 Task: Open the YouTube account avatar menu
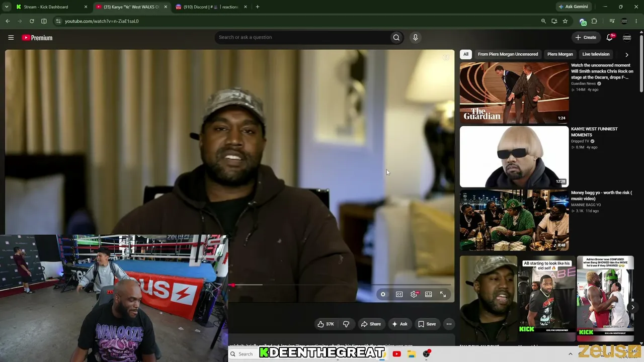[627, 38]
